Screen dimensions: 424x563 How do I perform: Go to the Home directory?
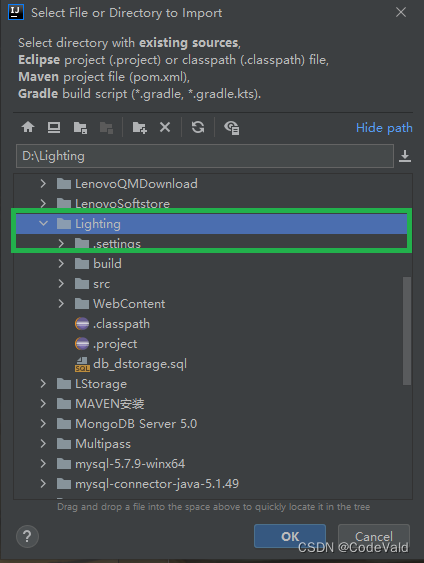(28, 127)
